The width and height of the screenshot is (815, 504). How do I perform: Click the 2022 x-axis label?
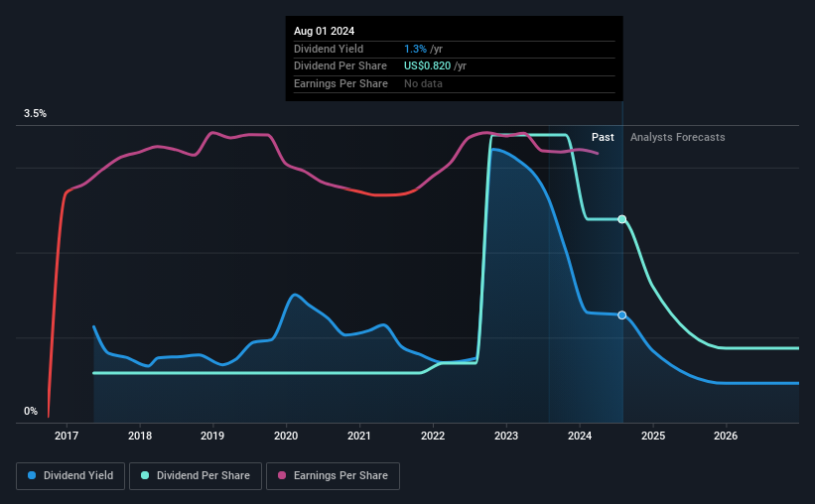433,436
